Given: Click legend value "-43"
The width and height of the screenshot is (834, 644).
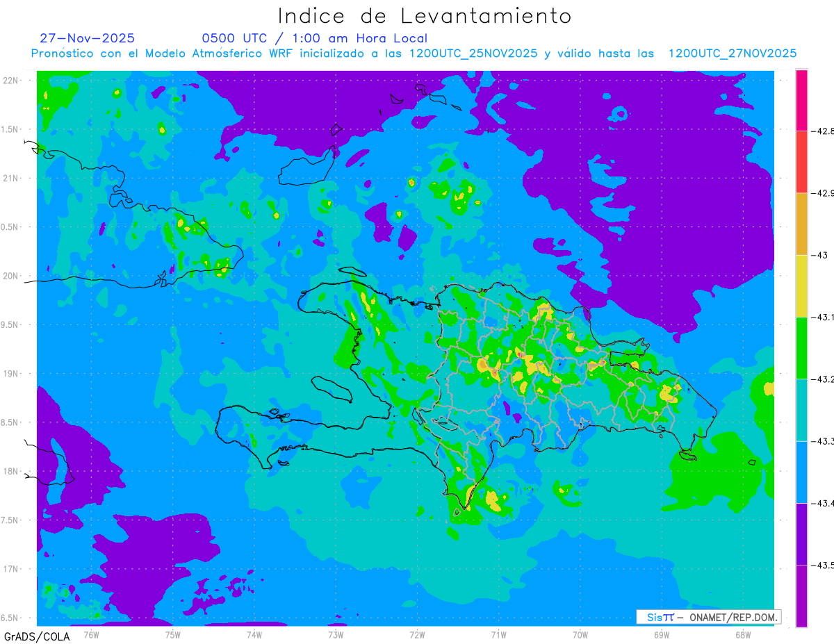Looking at the screenshot, I should click(819, 255).
